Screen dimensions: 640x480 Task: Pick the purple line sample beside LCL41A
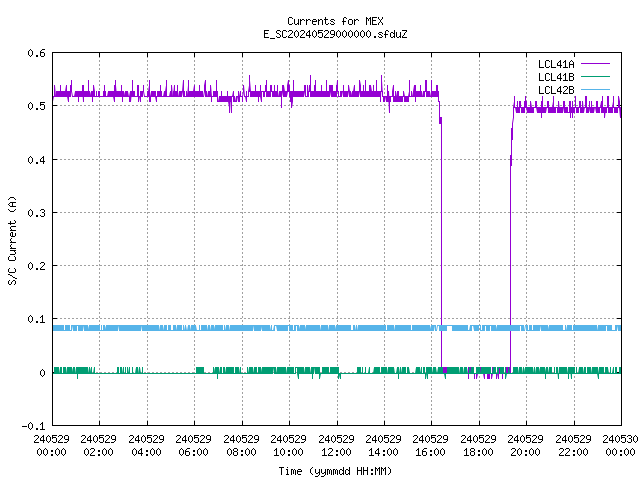pos(595,64)
